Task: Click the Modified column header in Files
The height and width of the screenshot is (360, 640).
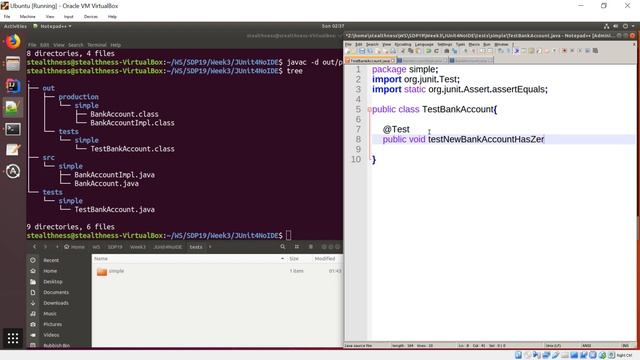Action: pyautogui.click(x=324, y=259)
